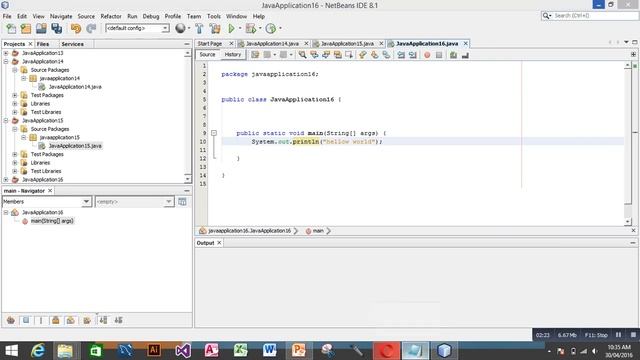Open Word from the taskbar

pyautogui.click(x=269, y=351)
